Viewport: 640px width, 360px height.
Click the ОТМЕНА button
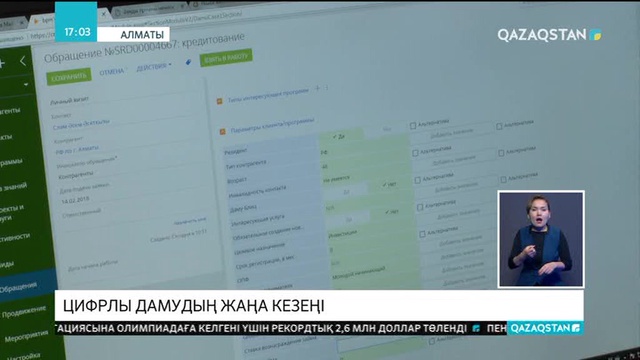tap(112, 72)
